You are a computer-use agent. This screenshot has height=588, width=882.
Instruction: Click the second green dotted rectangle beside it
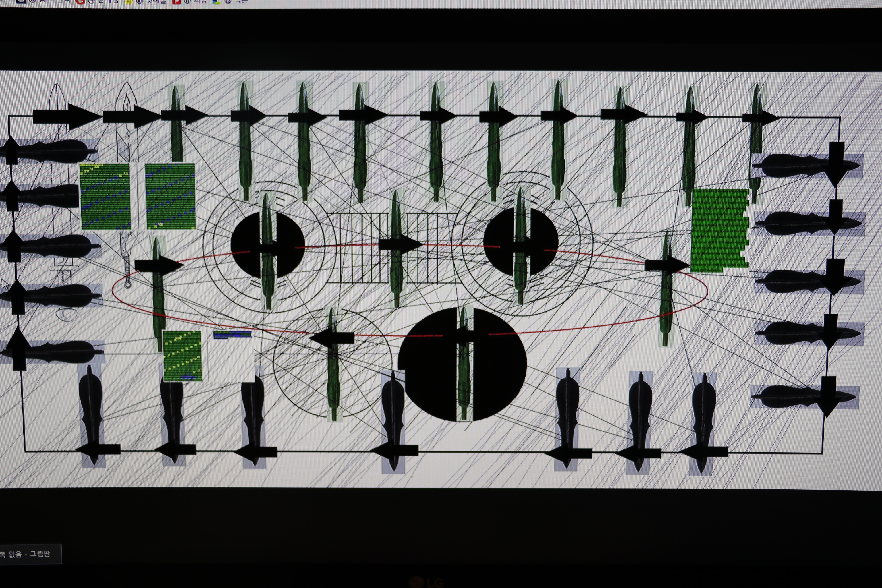coord(170,196)
